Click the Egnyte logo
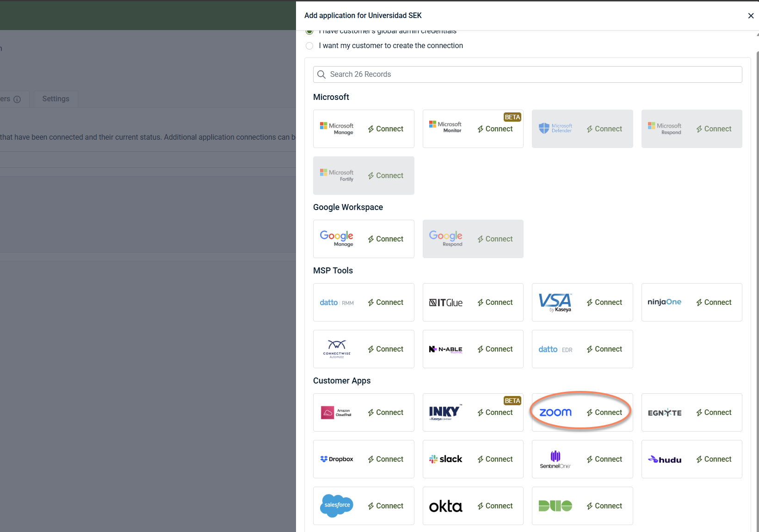Screen dimensions: 759x532 pos(665,413)
